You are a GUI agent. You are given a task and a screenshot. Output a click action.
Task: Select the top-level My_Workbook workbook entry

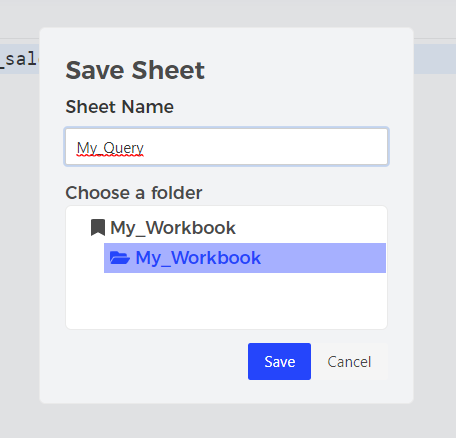[x=173, y=228]
